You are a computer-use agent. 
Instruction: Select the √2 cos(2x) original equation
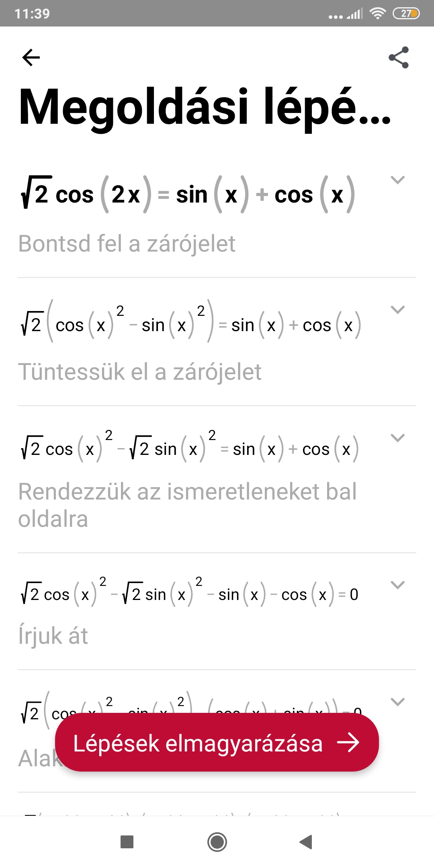(x=188, y=195)
